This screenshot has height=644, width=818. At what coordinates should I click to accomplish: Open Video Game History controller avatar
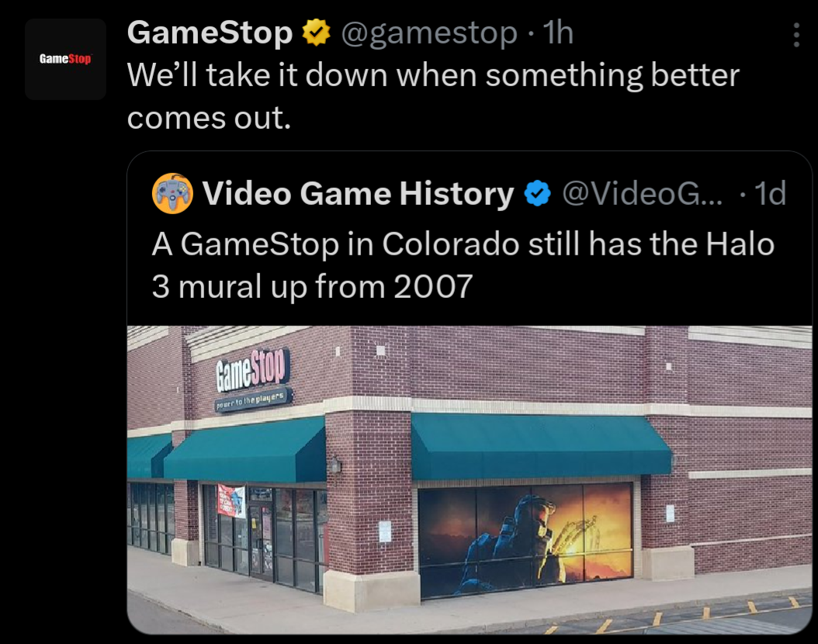pyautogui.click(x=172, y=193)
